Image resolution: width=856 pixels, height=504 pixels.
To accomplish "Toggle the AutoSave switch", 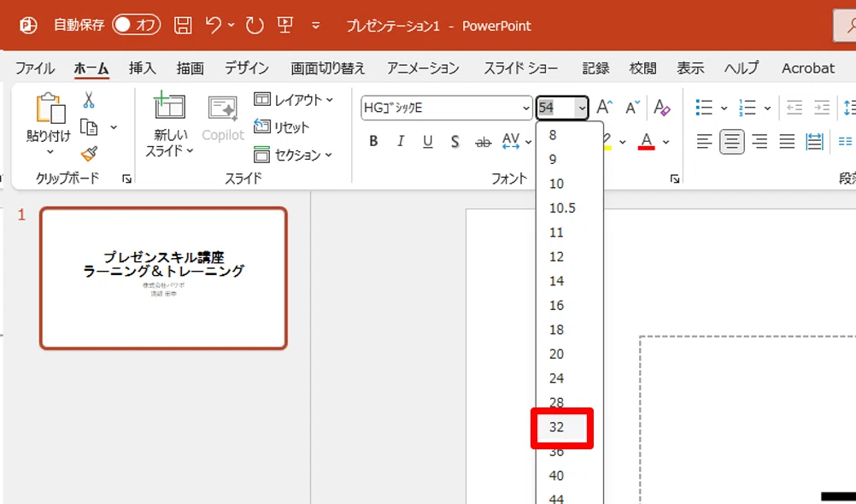I will pos(137,25).
